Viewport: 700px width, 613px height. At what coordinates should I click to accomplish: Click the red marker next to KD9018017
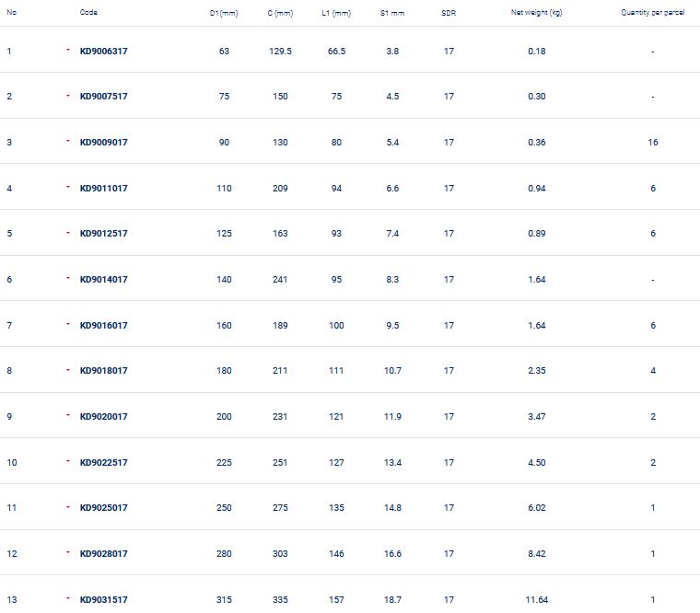click(68, 370)
